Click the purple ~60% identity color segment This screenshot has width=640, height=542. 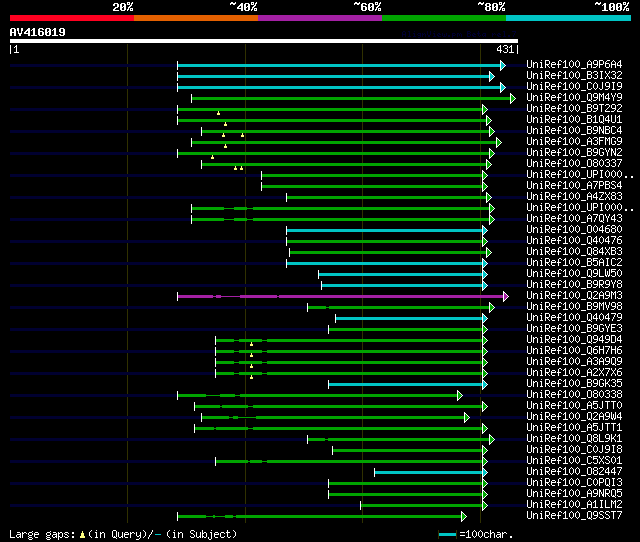(x=320, y=18)
